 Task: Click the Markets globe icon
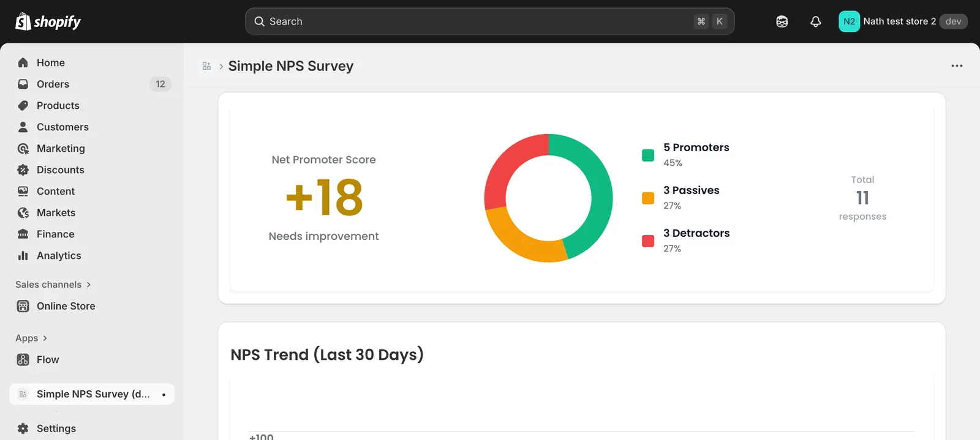(x=23, y=212)
